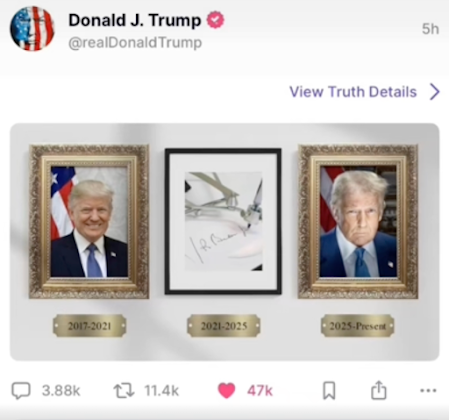Image resolution: width=449 pixels, height=420 pixels.
Task: Select the ReTruth arrows icon
Action: click(124, 391)
